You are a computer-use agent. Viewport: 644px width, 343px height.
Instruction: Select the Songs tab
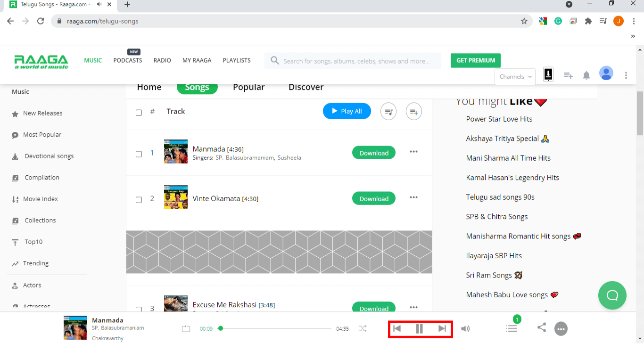(197, 88)
